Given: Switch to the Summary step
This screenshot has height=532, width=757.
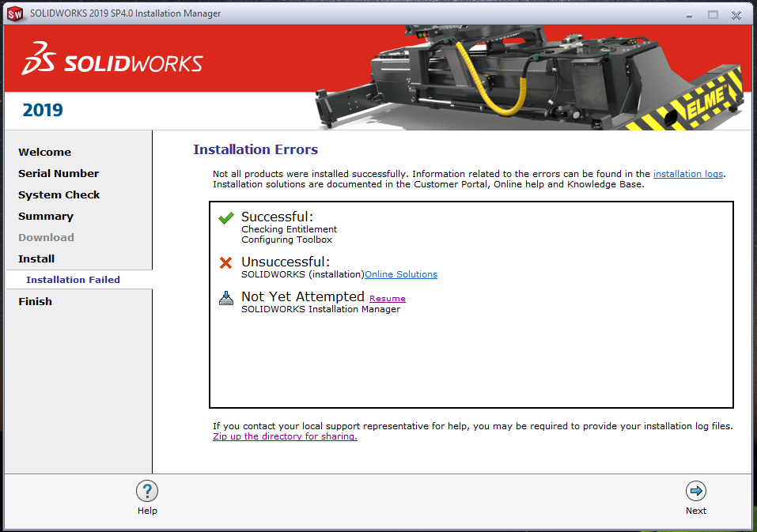Looking at the screenshot, I should [x=46, y=216].
